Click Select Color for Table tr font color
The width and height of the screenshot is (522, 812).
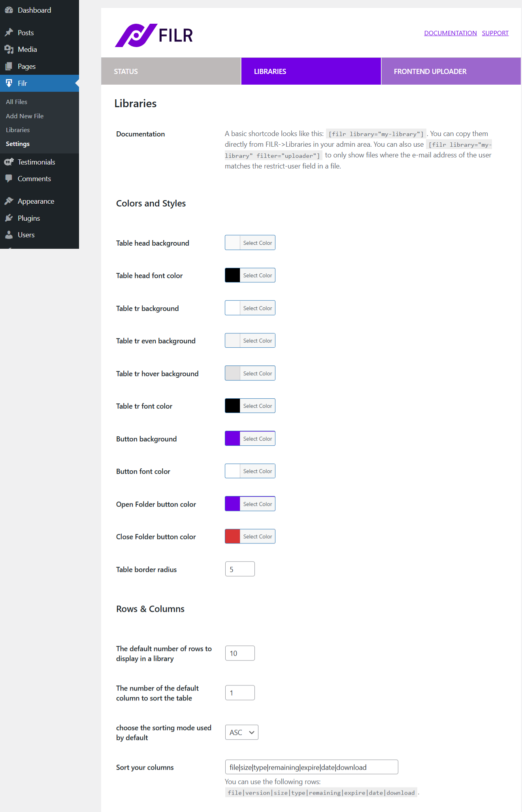[257, 406]
